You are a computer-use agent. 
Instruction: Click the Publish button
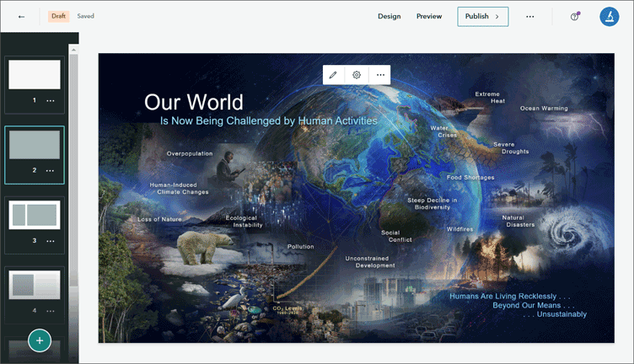click(x=483, y=17)
